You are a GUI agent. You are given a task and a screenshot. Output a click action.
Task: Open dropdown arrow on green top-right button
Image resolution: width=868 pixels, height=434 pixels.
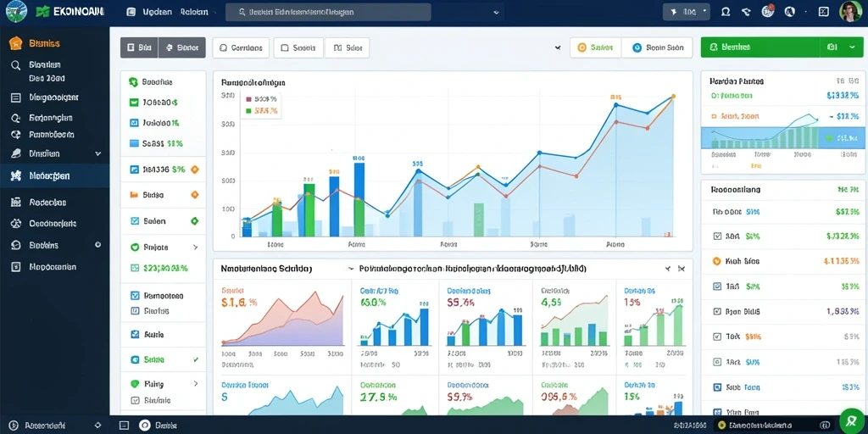[x=851, y=47]
